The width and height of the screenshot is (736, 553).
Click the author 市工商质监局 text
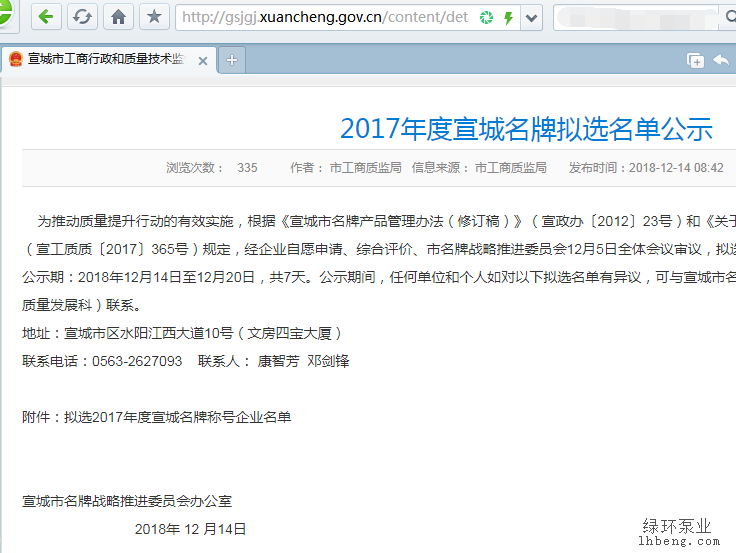coord(365,168)
